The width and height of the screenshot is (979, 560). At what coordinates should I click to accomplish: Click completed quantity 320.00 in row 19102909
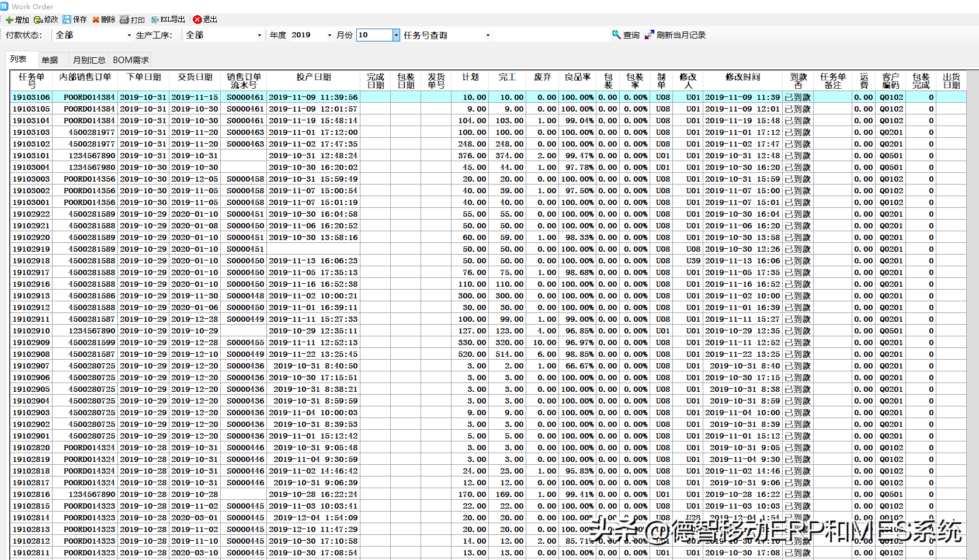point(508,342)
